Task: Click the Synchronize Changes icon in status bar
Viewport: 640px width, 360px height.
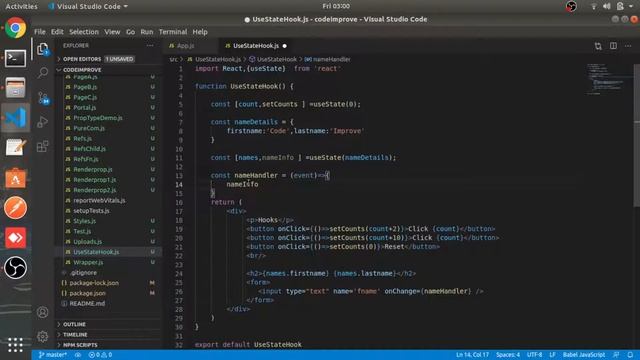Action: click(x=78, y=355)
